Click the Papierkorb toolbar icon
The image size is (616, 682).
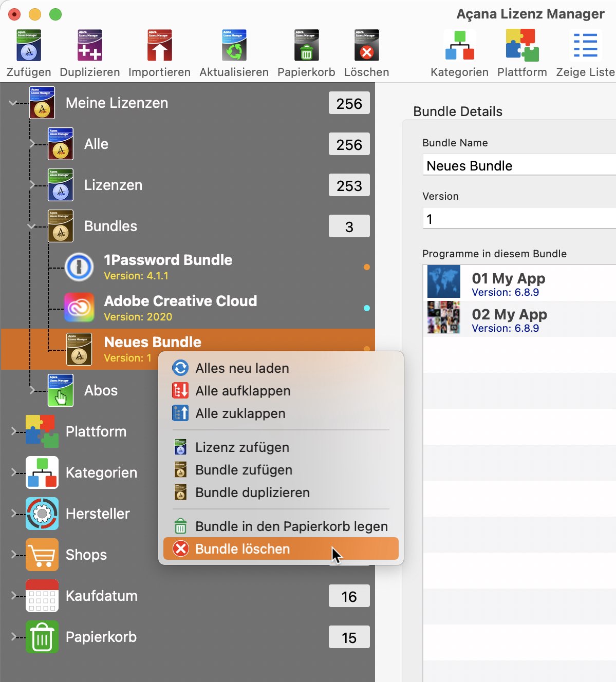306,45
